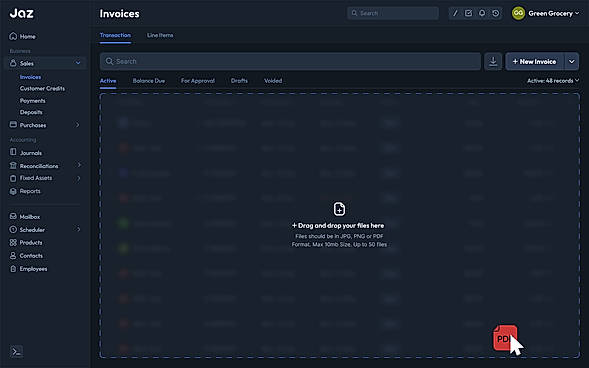The height and width of the screenshot is (368, 589).
Task: Expand the Fixed Assets submenu chevron
Action: (79, 178)
